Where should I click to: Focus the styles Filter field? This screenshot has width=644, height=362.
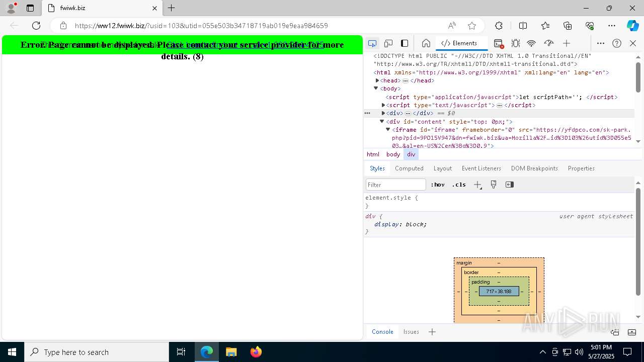(396, 185)
